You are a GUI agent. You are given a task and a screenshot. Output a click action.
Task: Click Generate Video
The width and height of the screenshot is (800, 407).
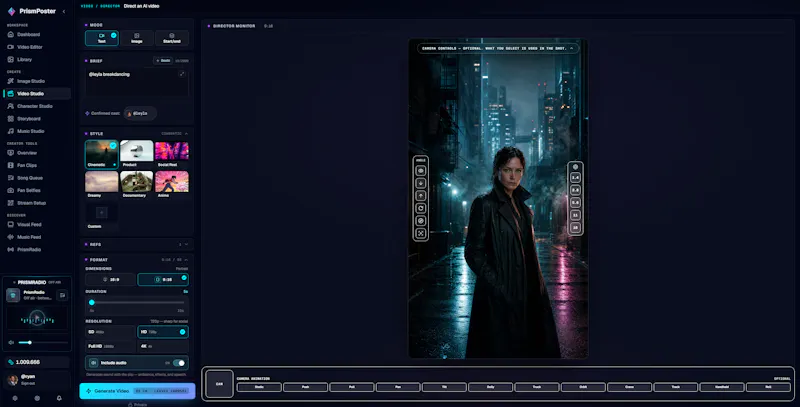(137, 391)
